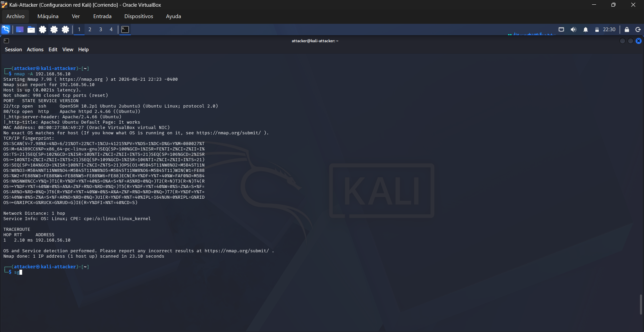Click the 'Service Info: OS: Linux' line
This screenshot has width=644, height=332.
pyautogui.click(x=77, y=219)
